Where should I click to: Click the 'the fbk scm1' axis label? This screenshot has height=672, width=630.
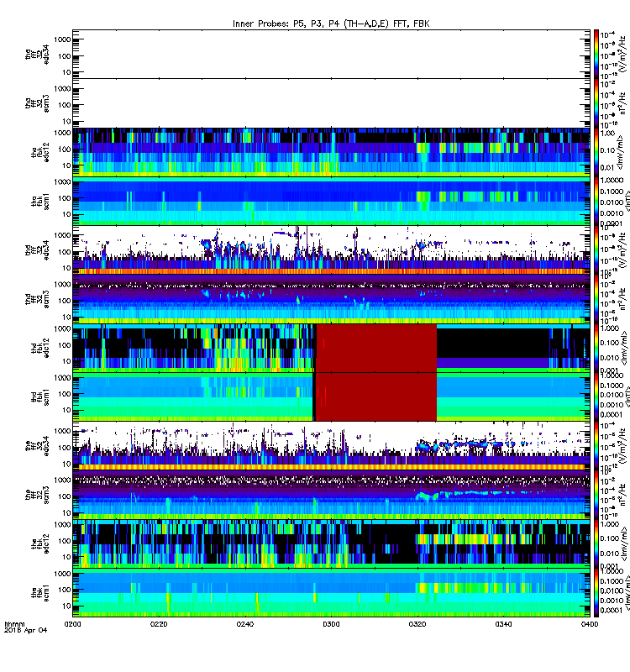pyautogui.click(x=40, y=593)
